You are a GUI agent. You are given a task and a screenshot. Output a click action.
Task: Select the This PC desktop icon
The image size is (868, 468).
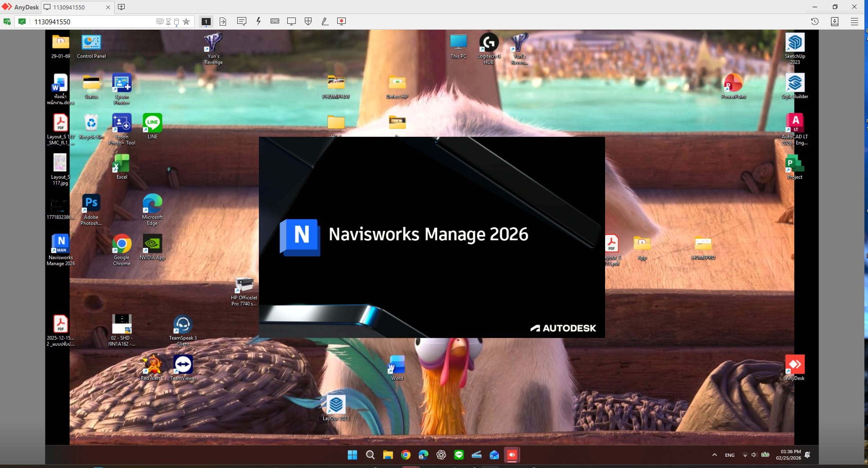coord(458,46)
